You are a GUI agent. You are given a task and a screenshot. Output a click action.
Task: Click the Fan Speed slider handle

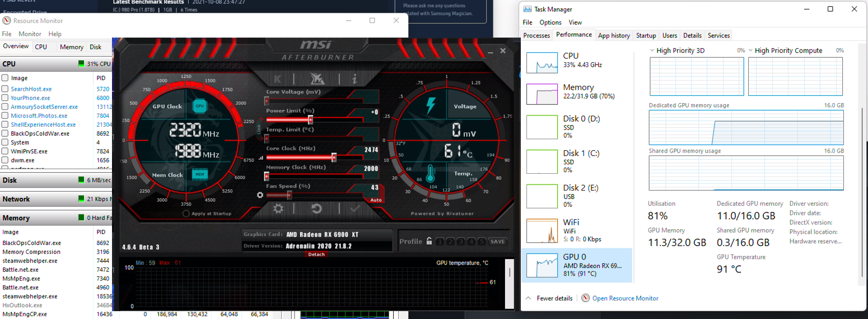tap(290, 195)
